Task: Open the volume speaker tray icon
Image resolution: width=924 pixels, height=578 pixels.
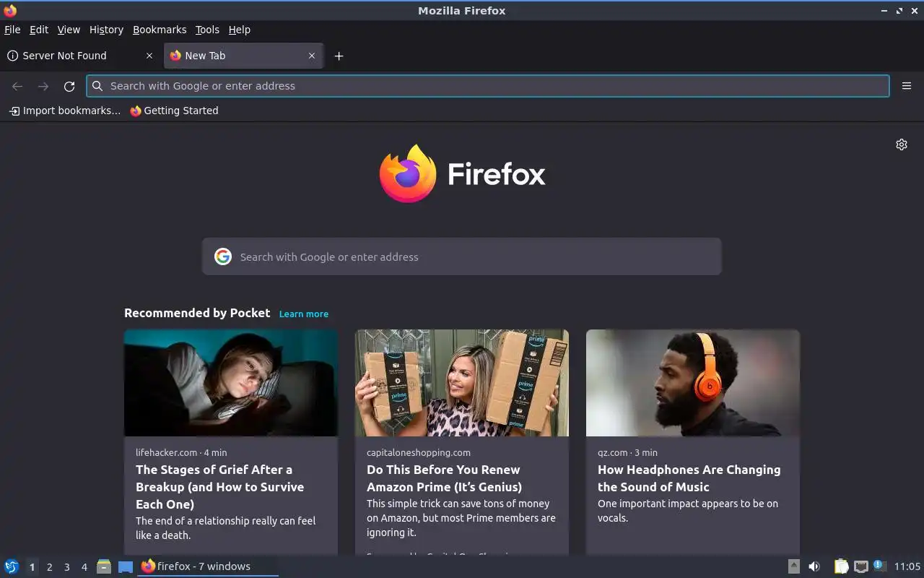Action: pos(814,566)
